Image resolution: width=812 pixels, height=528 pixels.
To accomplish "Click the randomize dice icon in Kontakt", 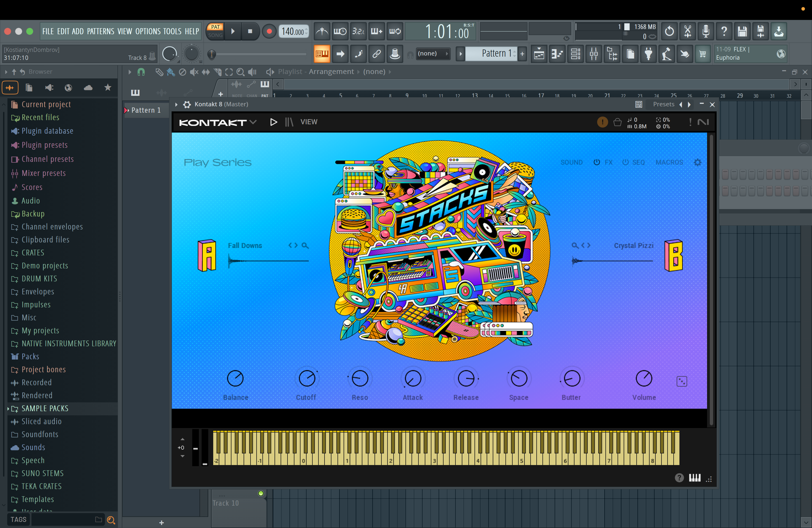I will pos(681,381).
